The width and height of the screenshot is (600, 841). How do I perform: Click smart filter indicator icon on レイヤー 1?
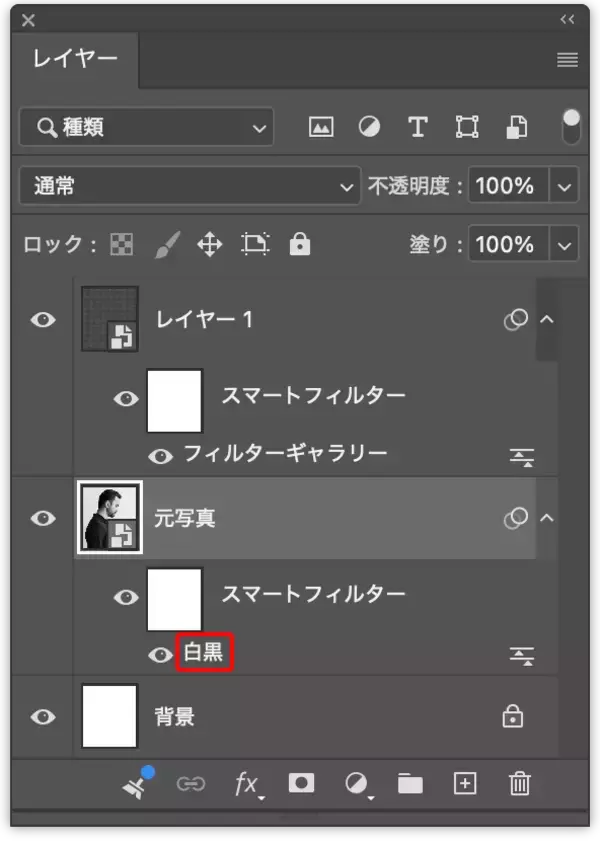tap(516, 320)
